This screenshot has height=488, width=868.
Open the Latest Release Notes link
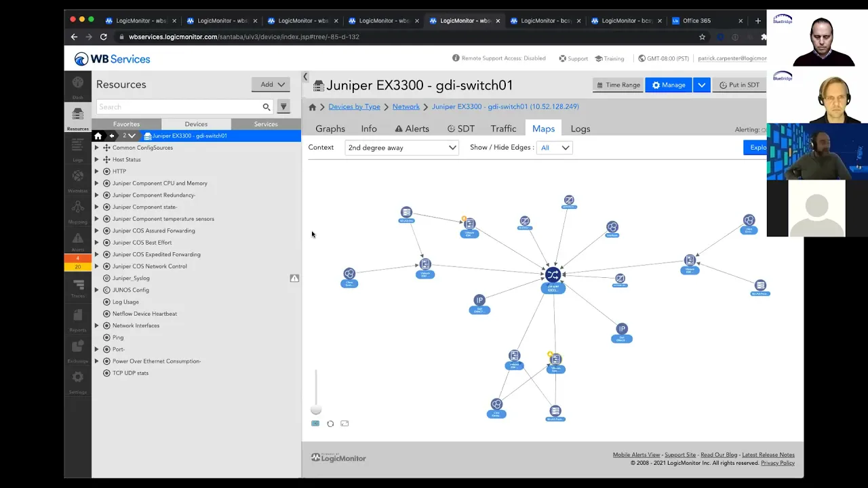(x=768, y=455)
